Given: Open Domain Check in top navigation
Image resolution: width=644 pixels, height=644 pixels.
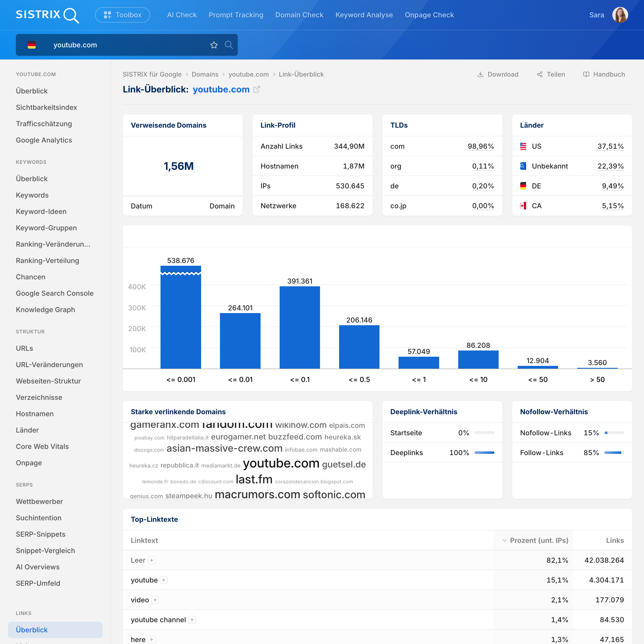Looking at the screenshot, I should point(299,15).
